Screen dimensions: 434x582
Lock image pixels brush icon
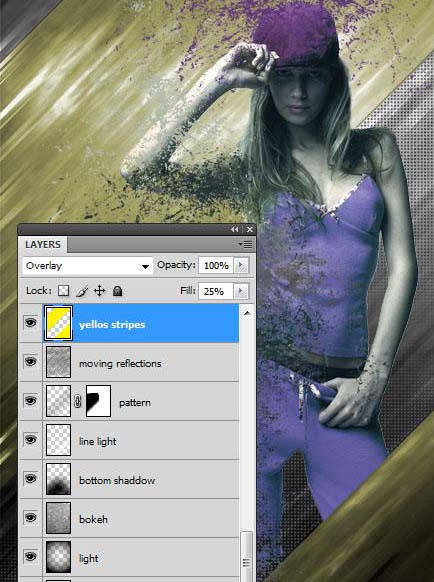click(x=82, y=291)
